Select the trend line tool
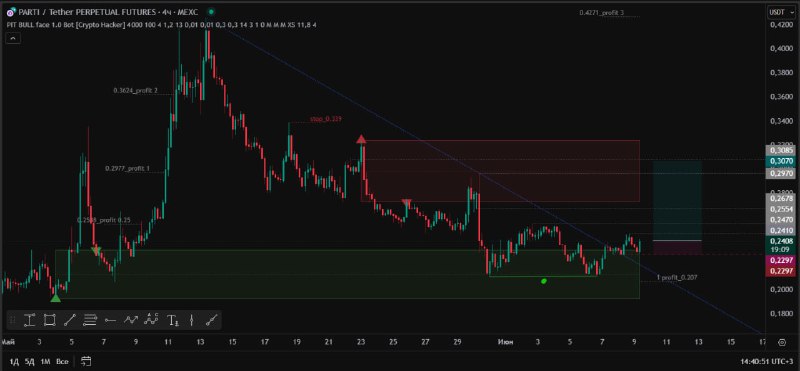Screen dimensions: 800x371 pos(70,320)
